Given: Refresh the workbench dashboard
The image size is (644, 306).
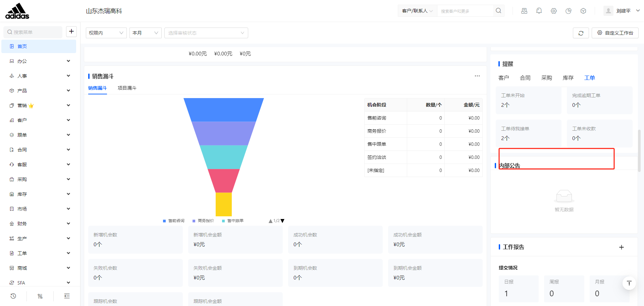Looking at the screenshot, I should pos(581,33).
